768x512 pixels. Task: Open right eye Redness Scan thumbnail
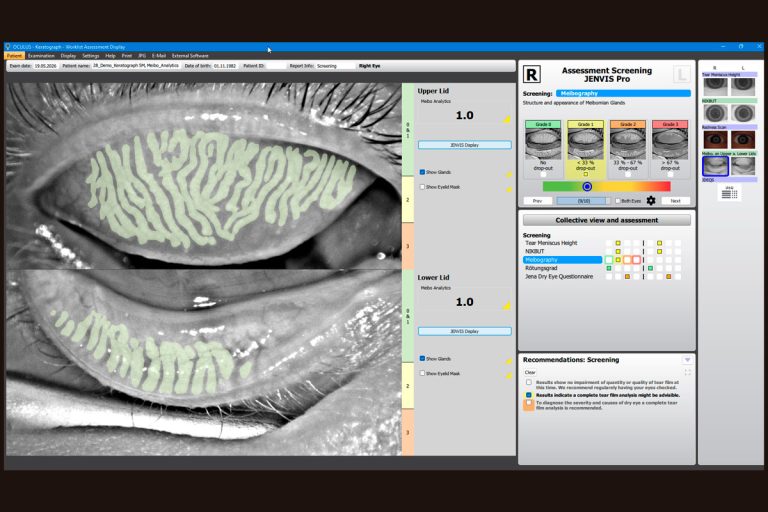point(715,140)
